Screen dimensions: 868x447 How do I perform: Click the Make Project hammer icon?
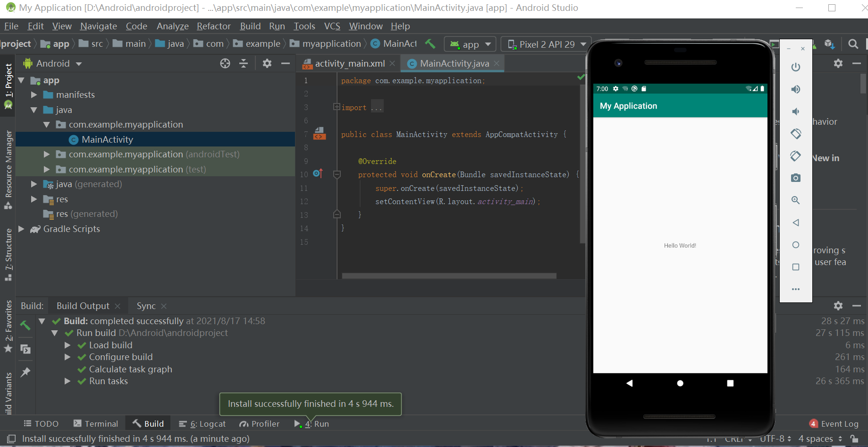pos(430,44)
